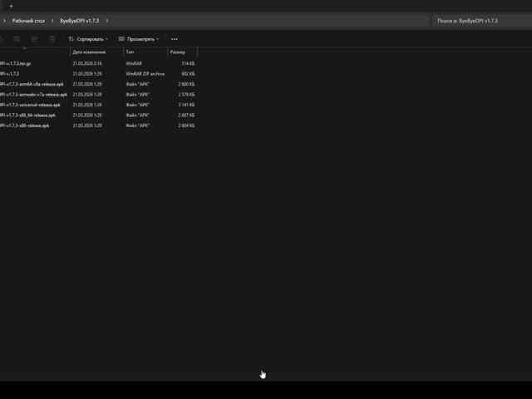Focus the search box Поиск в: ByeByeDPI v1.7.3
The width and height of the screenshot is (532, 399).
click(482, 21)
